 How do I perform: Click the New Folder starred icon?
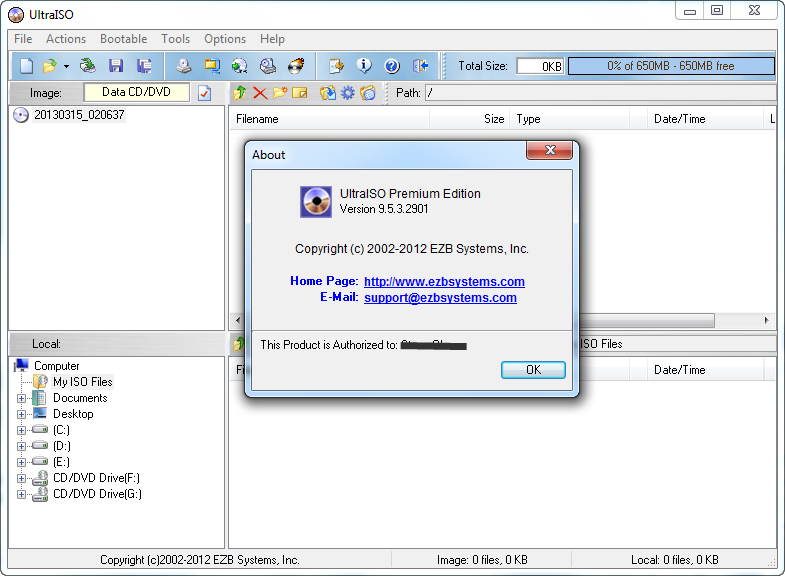[280, 92]
